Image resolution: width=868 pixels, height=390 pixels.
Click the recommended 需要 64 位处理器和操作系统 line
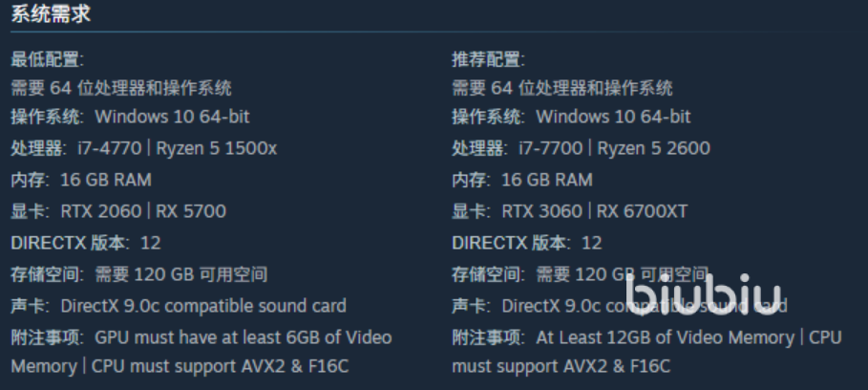click(x=562, y=88)
